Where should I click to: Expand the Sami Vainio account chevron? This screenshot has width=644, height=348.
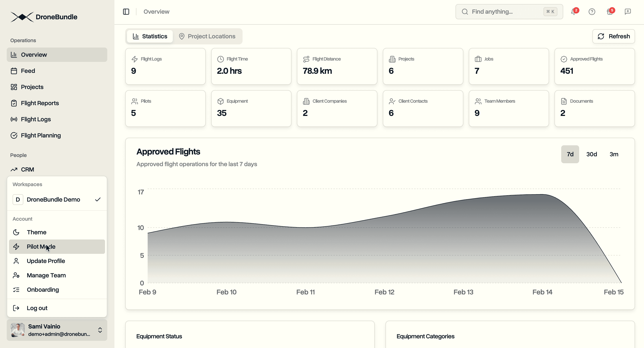(x=100, y=330)
